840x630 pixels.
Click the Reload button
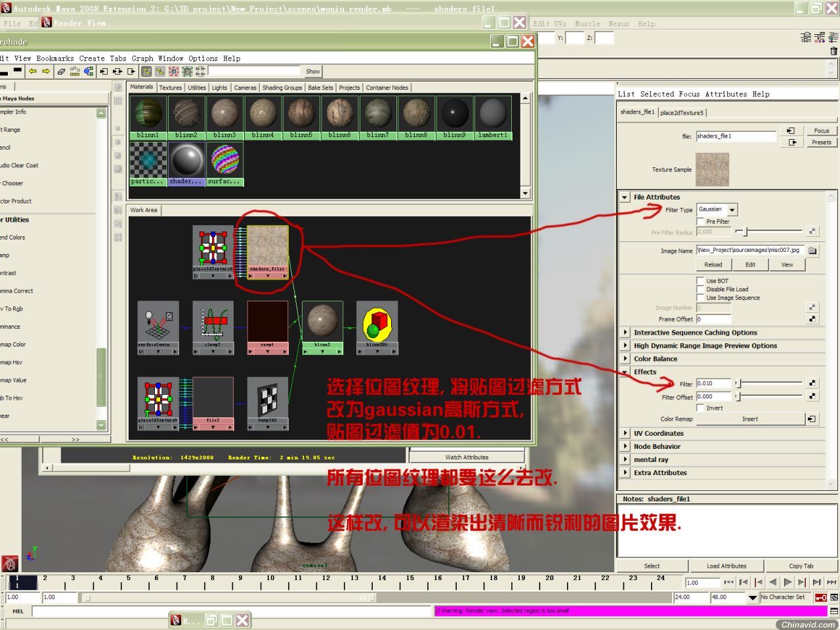(713, 264)
